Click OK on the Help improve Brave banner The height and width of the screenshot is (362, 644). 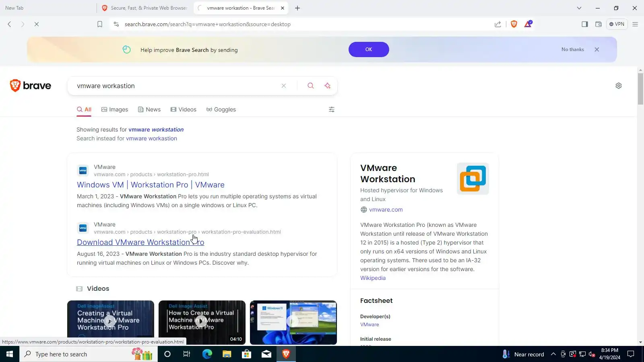tap(369, 49)
